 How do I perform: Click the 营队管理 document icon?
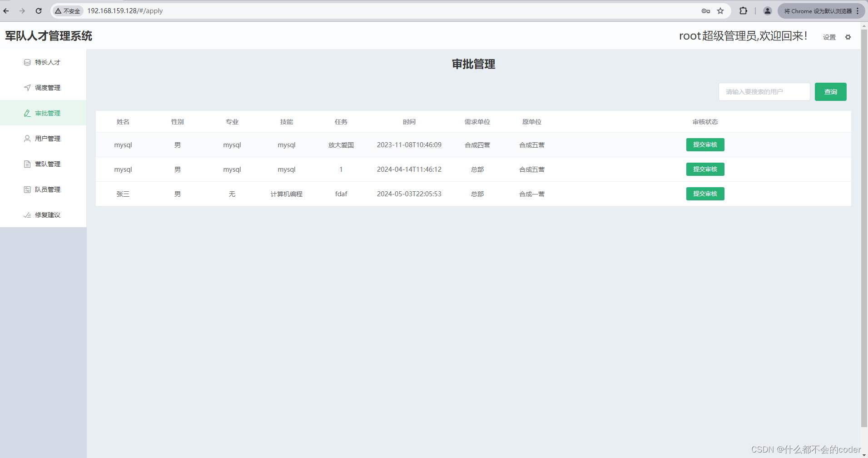coord(27,164)
